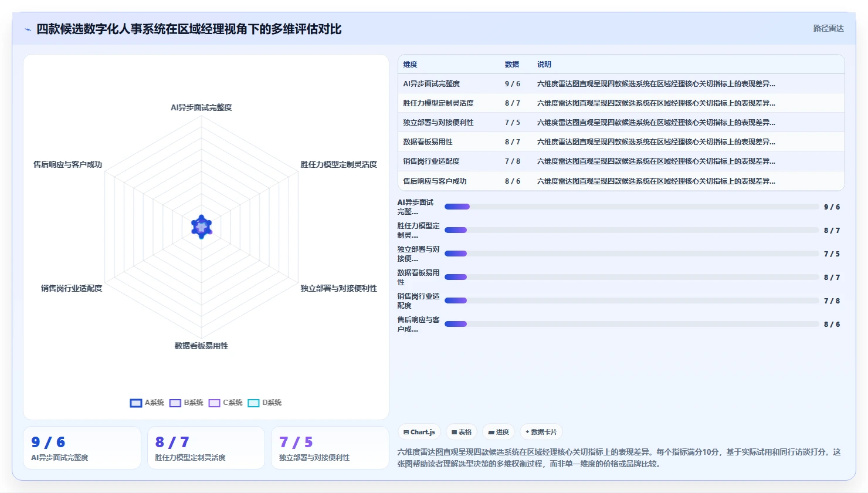Select the AI异步面试完整度 table row

coord(621,83)
